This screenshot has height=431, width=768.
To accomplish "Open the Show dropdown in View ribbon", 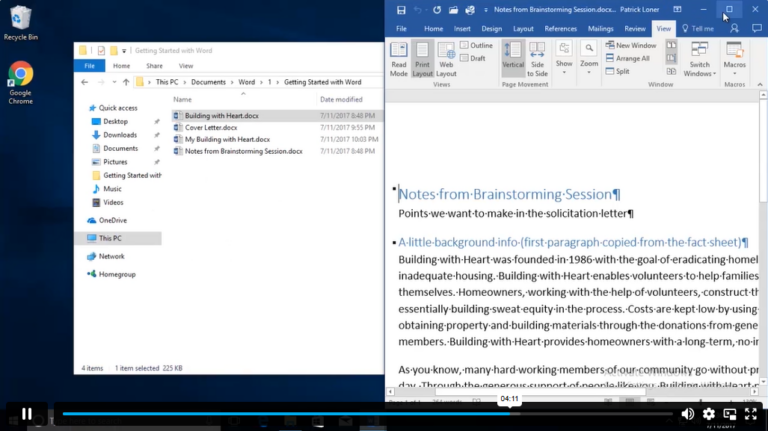I will click(x=564, y=58).
